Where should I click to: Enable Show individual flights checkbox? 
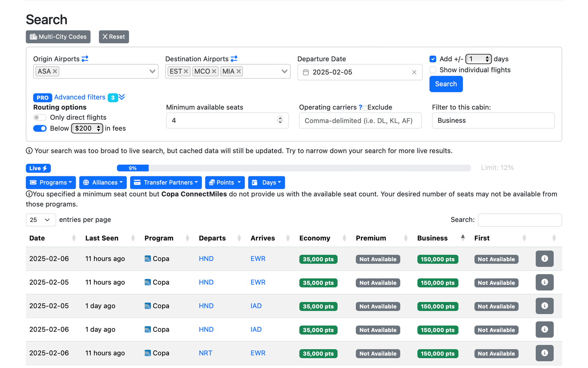click(x=433, y=70)
